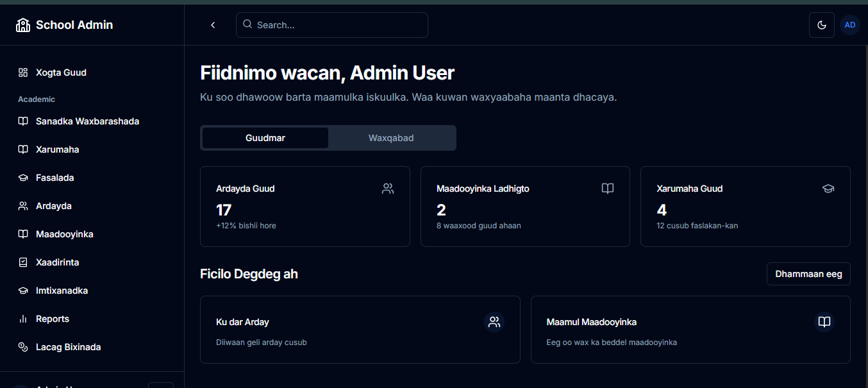Image resolution: width=868 pixels, height=388 pixels.
Task: Go to Ardayda in the sidebar
Action: (x=54, y=206)
